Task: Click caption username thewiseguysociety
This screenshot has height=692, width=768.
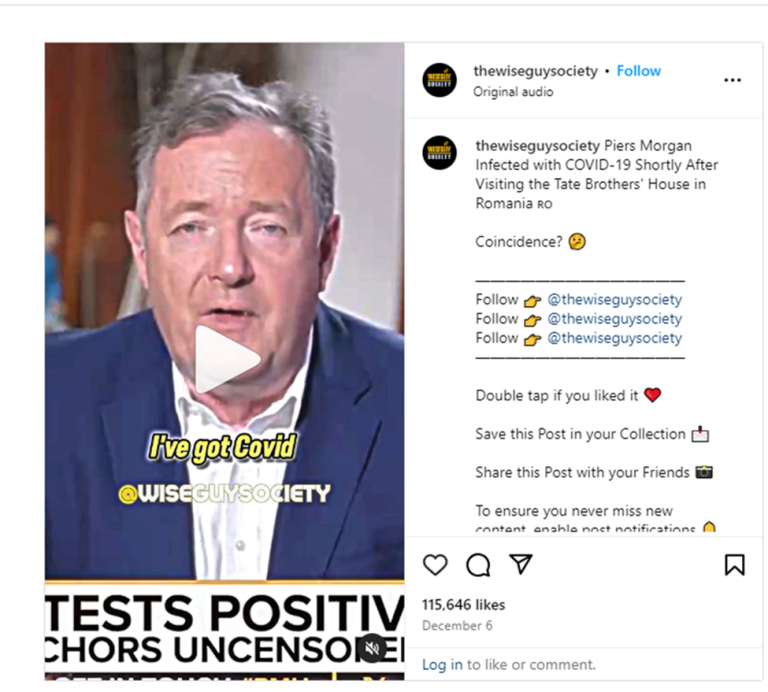Action: (537, 146)
